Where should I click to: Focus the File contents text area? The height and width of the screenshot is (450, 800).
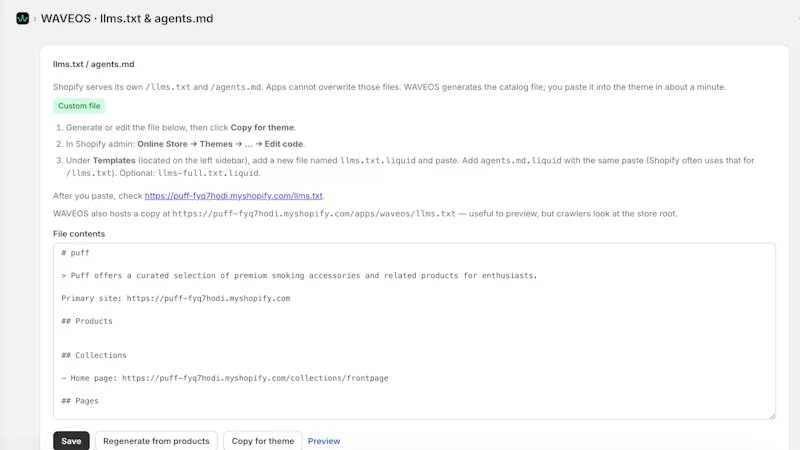pyautogui.click(x=414, y=331)
